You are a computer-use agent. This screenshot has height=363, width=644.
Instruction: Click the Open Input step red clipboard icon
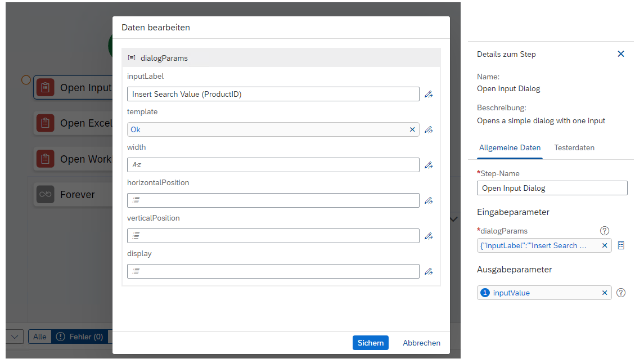pyautogui.click(x=45, y=87)
